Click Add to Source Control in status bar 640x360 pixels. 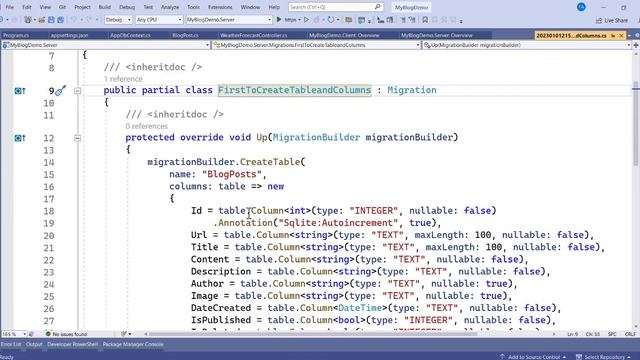pyautogui.click(x=533, y=357)
